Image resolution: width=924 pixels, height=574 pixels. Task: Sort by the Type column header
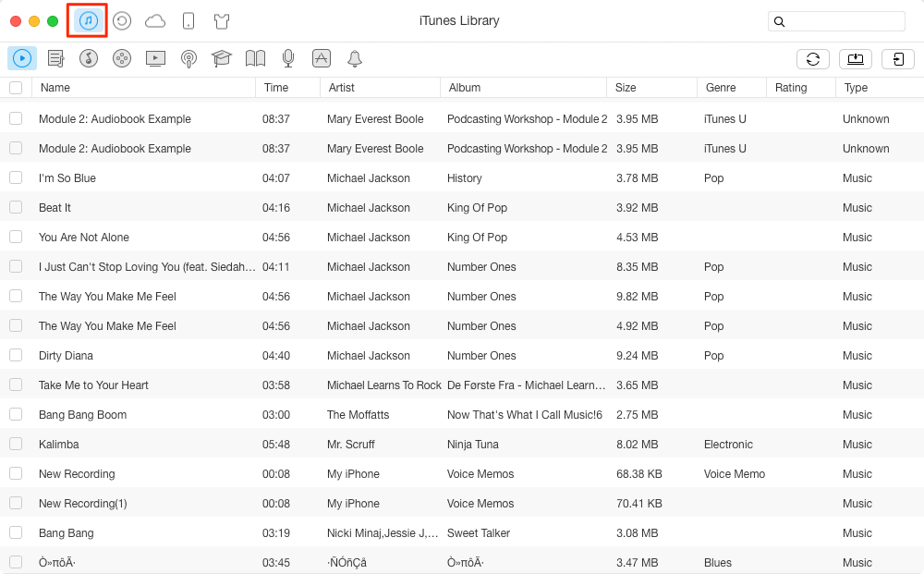click(880, 88)
